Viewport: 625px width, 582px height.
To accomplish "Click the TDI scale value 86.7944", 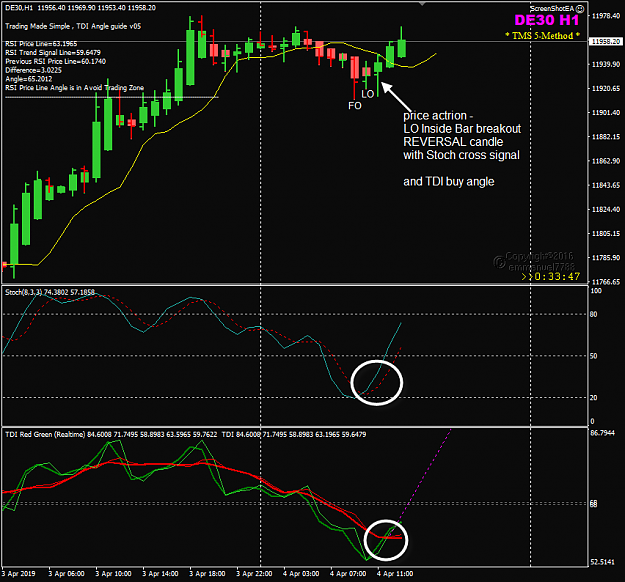I will pyautogui.click(x=602, y=433).
